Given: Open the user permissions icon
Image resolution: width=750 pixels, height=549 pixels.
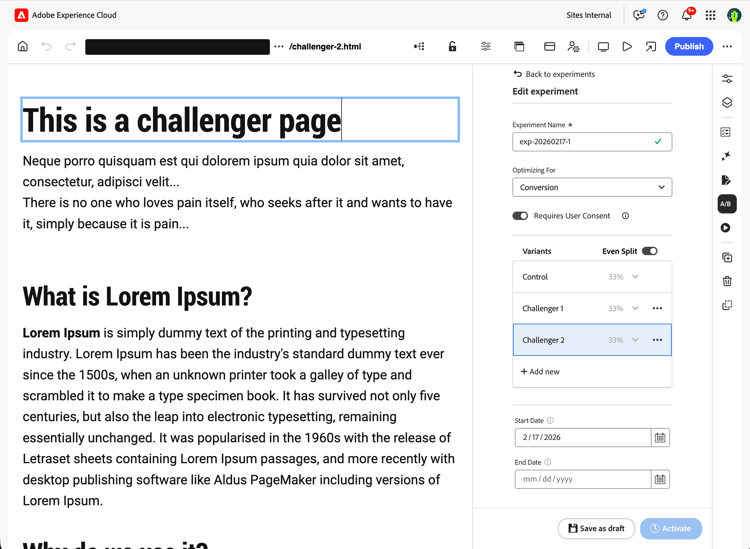Looking at the screenshot, I should click(573, 46).
